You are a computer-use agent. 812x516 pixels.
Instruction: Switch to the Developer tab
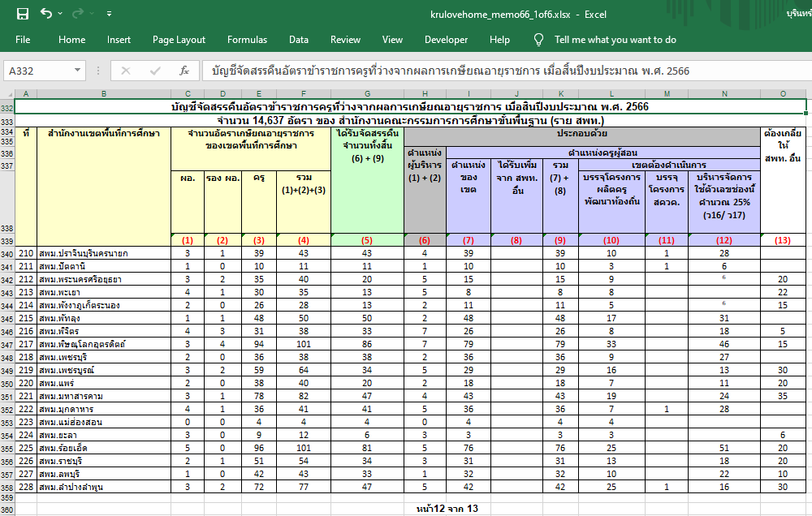coord(446,40)
